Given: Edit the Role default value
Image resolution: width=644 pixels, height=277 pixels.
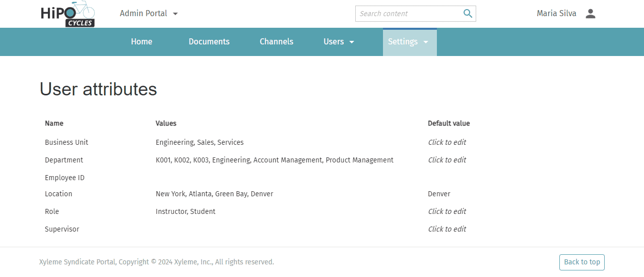Looking at the screenshot, I should click(446, 211).
